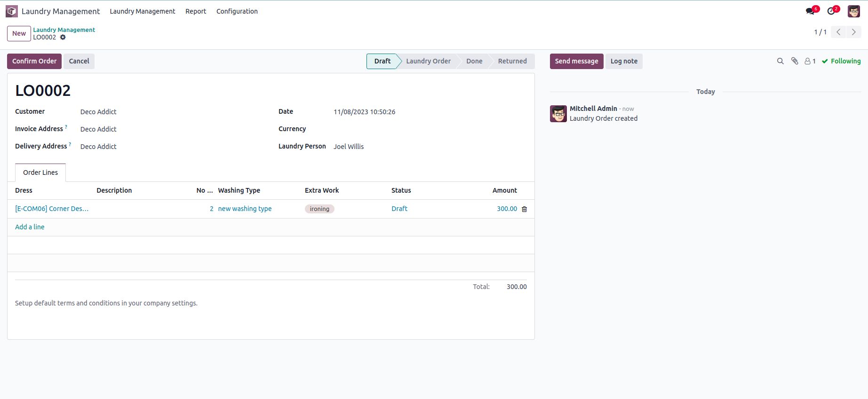Open the Configuration menu
Viewport: 868px width, 399px height.
[237, 11]
